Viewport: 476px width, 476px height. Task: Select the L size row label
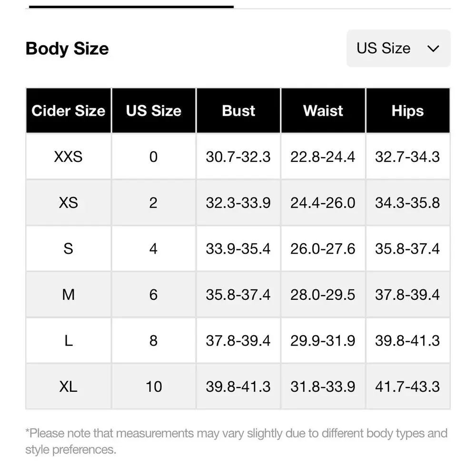(69, 341)
